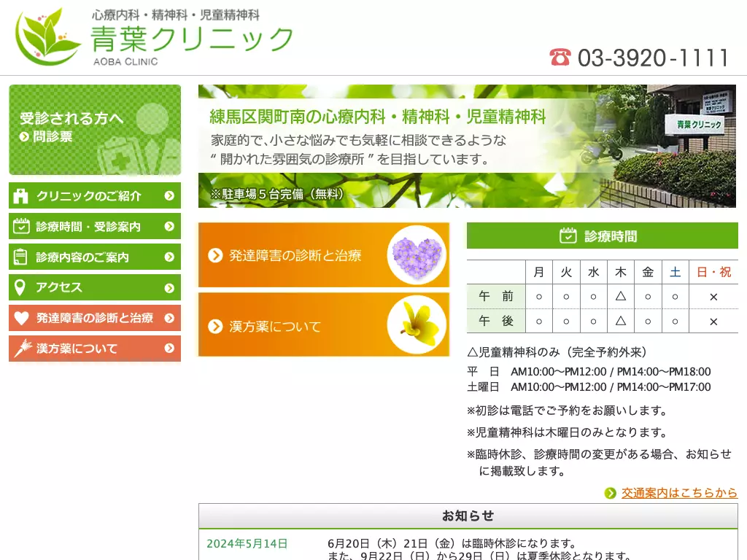Click the heart icon on the red 発達障害 sidebar item

point(21,318)
